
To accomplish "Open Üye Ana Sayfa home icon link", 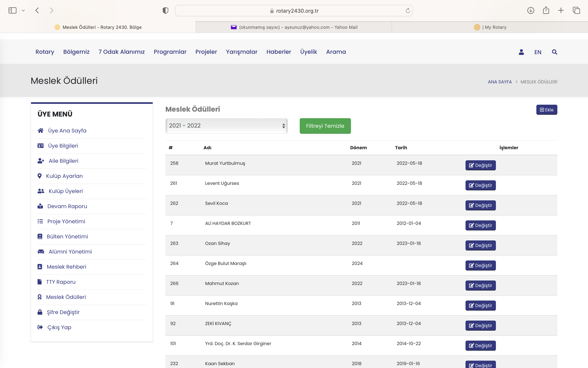I will coord(41,131).
